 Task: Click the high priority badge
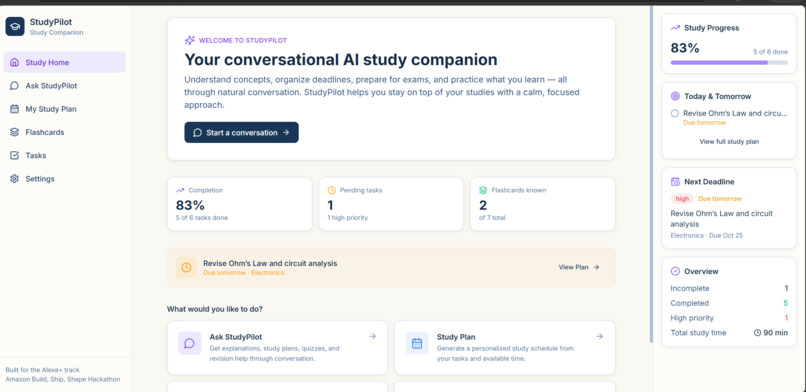[x=682, y=198]
